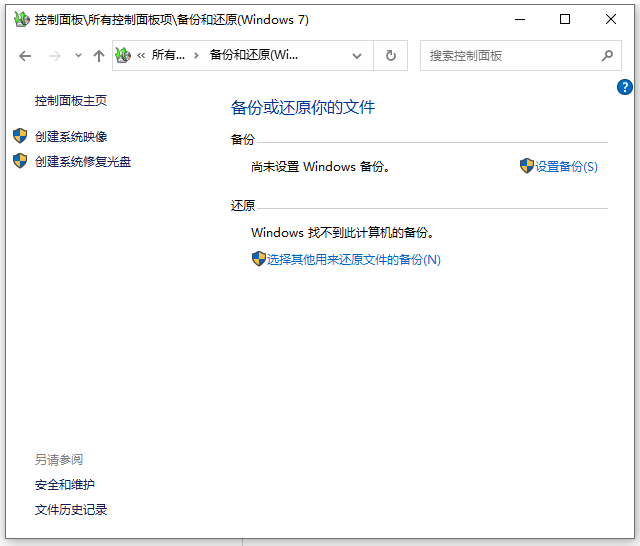Screen dimensions: 640x546
Task: Open 安全和维护 link
Action: point(65,485)
